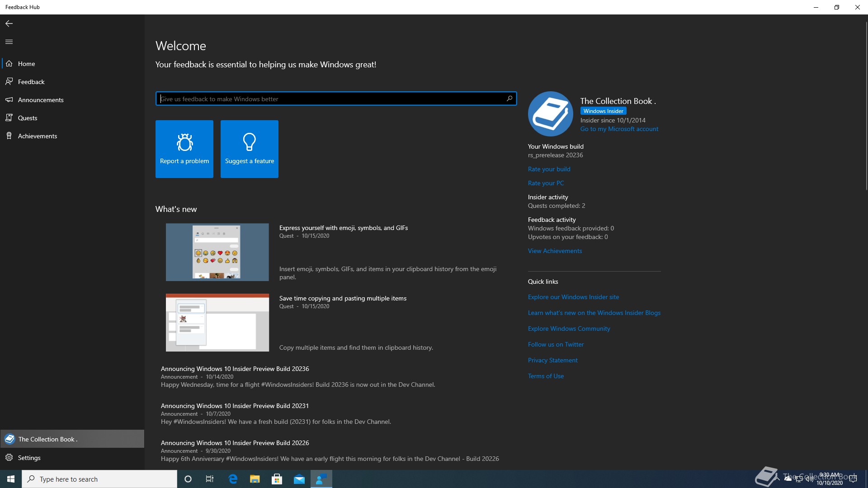Open Quests from the sidebar
Viewport: 868px width, 488px height.
(x=72, y=118)
